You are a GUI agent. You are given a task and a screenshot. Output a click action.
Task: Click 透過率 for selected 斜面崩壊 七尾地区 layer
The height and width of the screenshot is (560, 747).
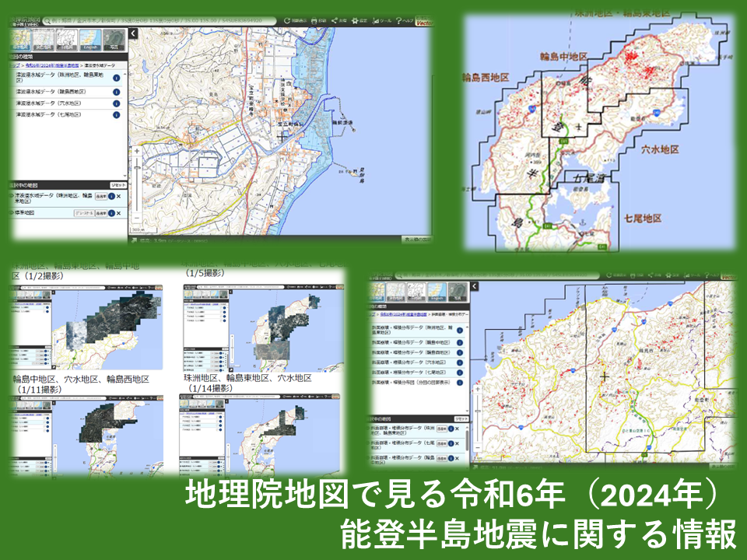point(442,444)
